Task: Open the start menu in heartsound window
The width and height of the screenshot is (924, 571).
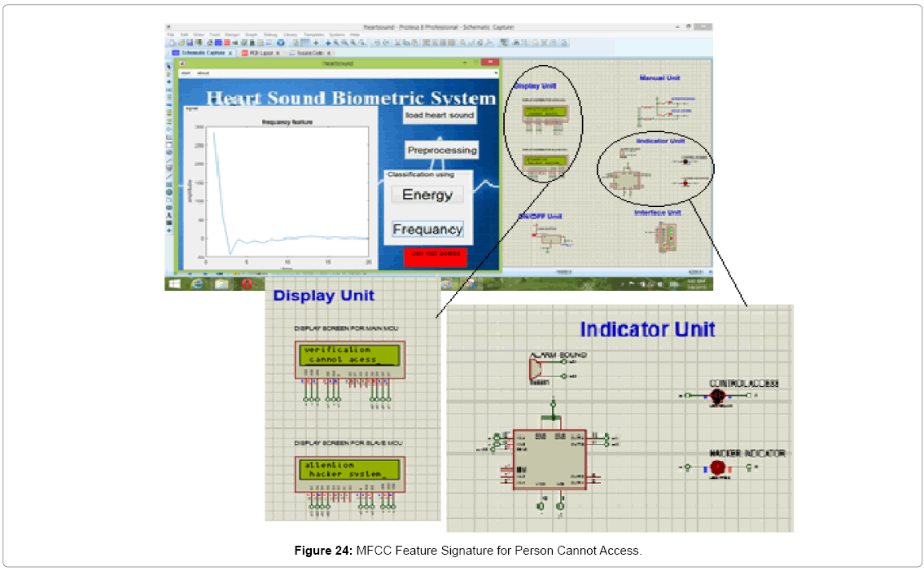Action: pyautogui.click(x=186, y=72)
